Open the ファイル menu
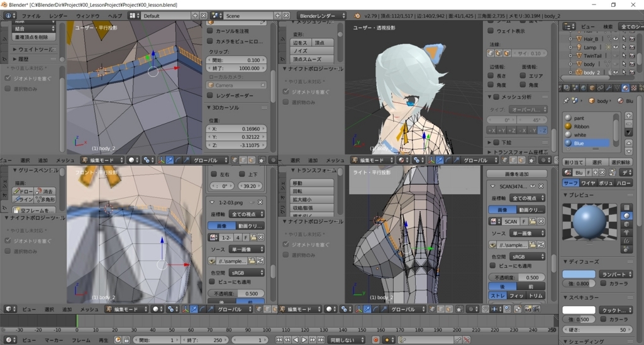This screenshot has width=644, height=345. pyautogui.click(x=31, y=16)
